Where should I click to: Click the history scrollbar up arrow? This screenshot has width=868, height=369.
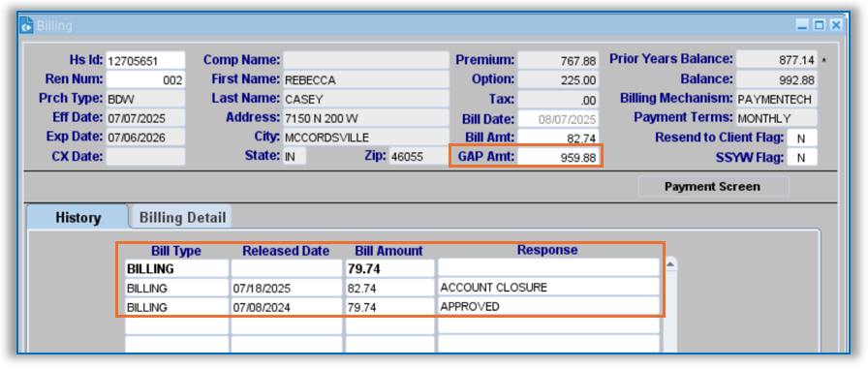pos(669,264)
